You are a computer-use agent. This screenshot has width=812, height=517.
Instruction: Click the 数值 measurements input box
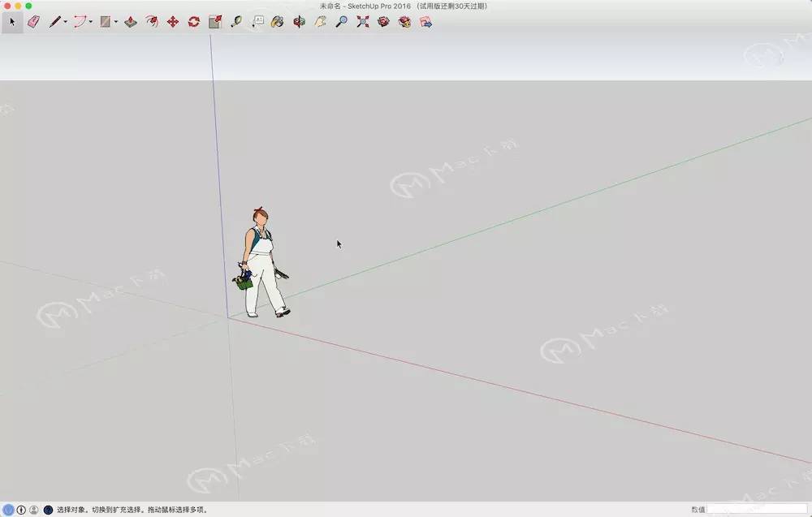pos(757,510)
